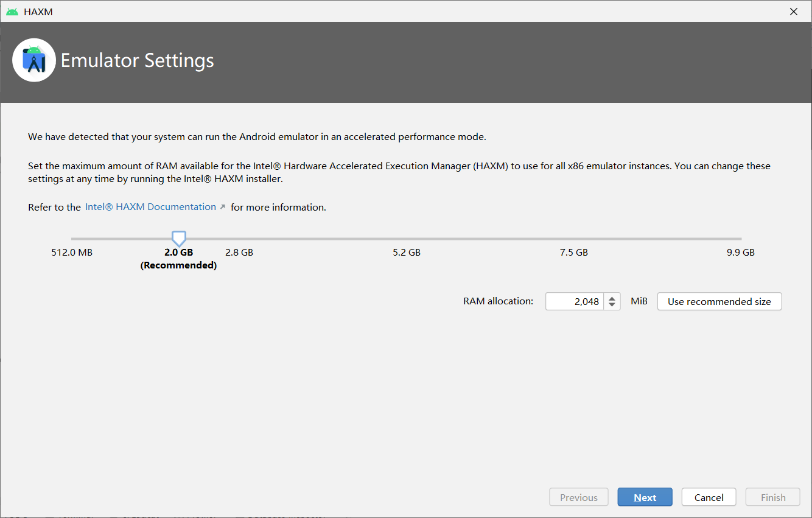Click the RAM allocation label
The width and height of the screenshot is (812, 518).
point(498,301)
